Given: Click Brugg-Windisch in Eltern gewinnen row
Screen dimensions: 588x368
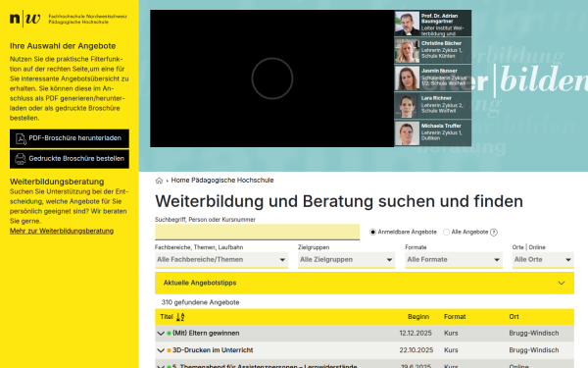Looking at the screenshot, I should (x=534, y=333).
